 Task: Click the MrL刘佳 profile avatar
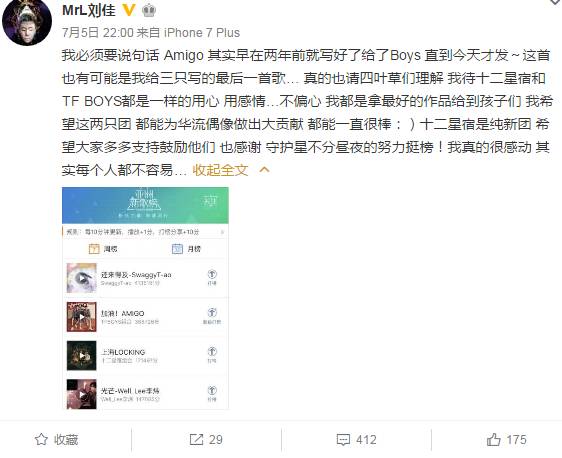pos(27,22)
